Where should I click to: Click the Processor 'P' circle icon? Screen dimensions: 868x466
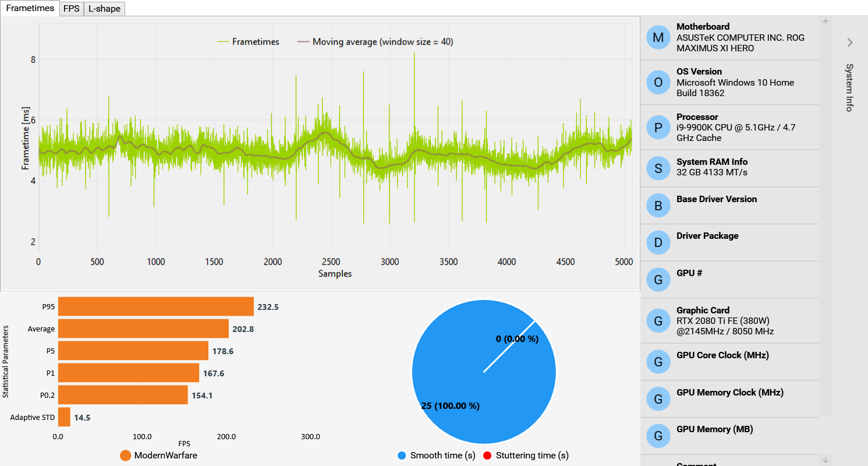click(x=658, y=127)
